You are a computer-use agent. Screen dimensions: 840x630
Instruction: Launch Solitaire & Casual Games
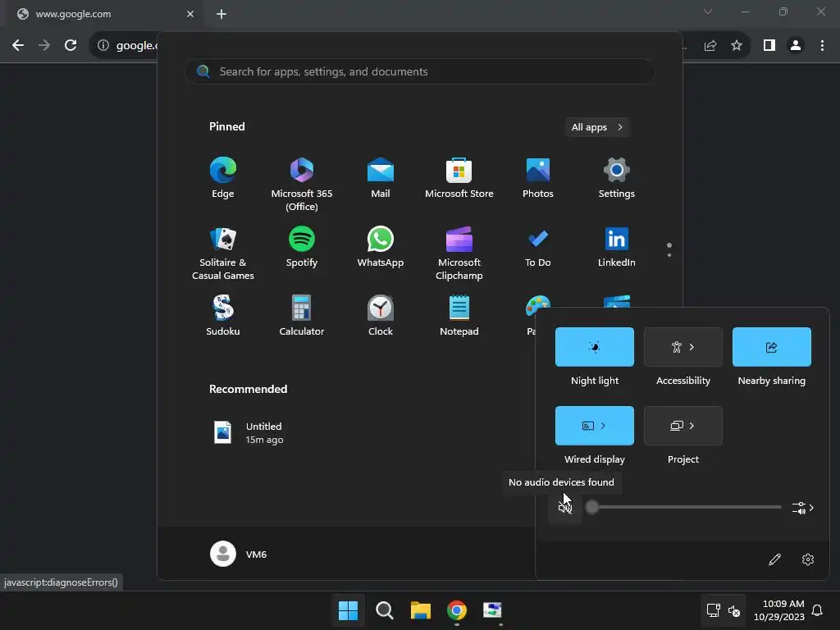223,253
